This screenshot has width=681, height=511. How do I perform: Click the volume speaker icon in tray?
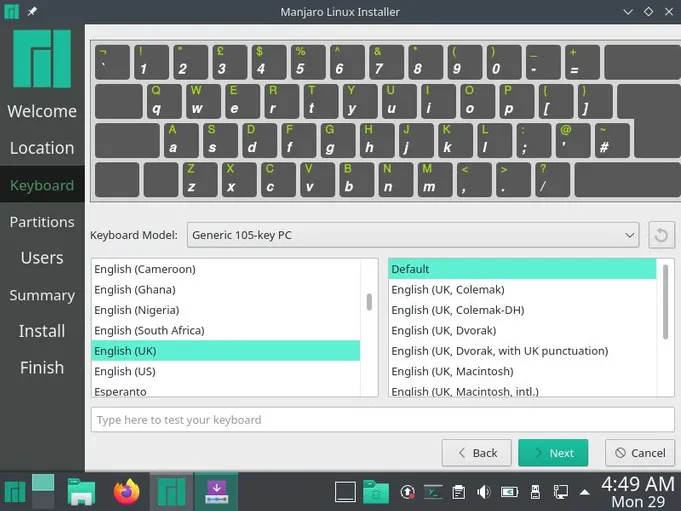click(484, 492)
